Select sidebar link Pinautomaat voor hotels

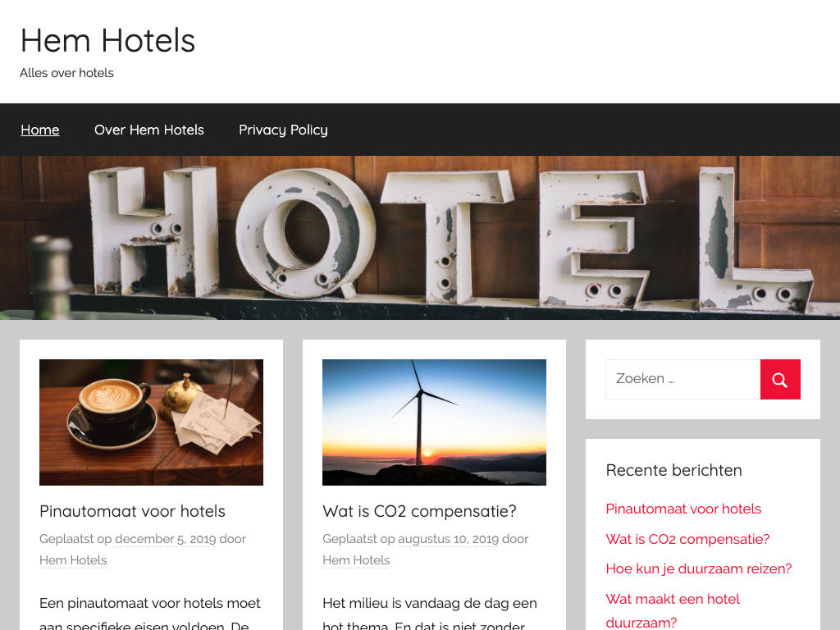[683, 509]
